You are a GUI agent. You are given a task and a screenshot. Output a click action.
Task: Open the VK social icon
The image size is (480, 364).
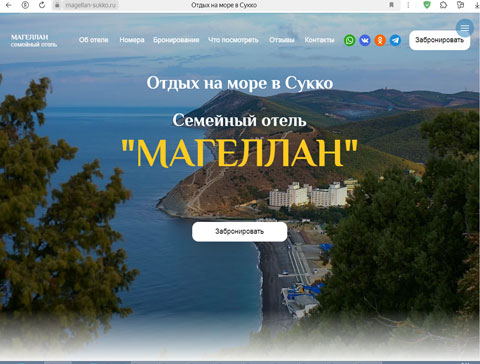(365, 40)
